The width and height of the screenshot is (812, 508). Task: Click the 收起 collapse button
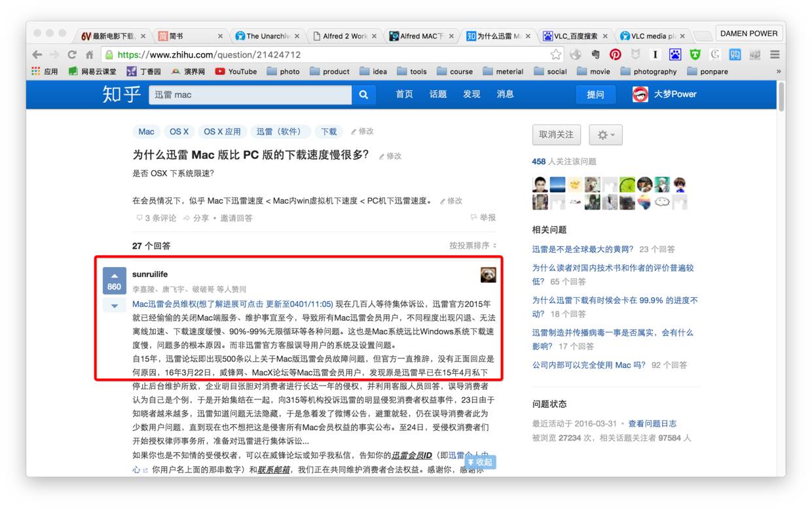pos(480,462)
